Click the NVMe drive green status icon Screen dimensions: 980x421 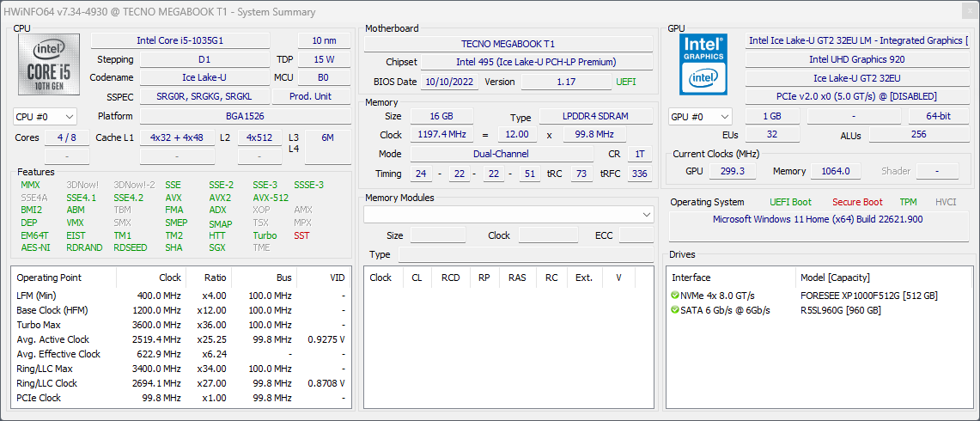click(x=675, y=296)
